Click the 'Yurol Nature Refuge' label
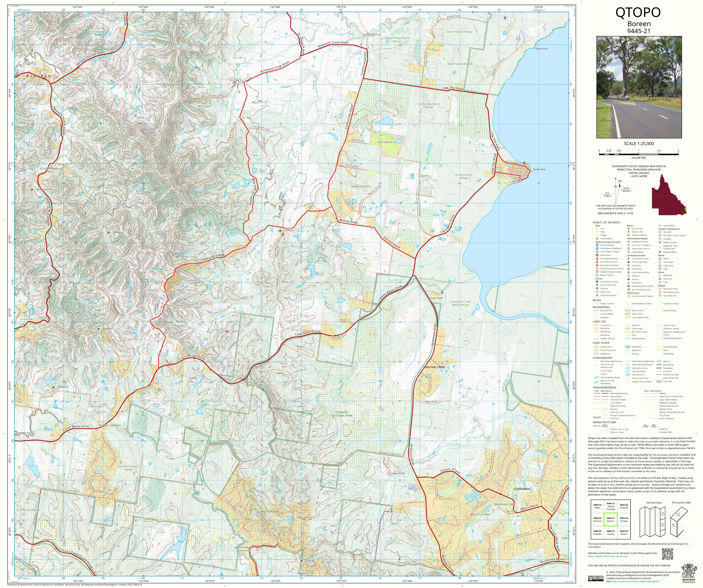Image resolution: width=703 pixels, height=588 pixels. 28,510
